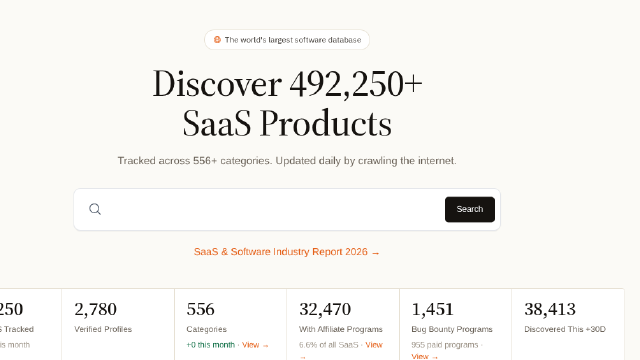Open View link under Affiliate Programs stat
640x360 pixels.
374,345
